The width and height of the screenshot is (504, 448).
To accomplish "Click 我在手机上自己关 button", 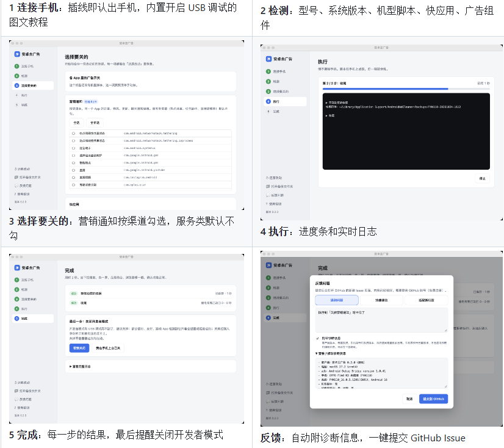I will [108, 348].
